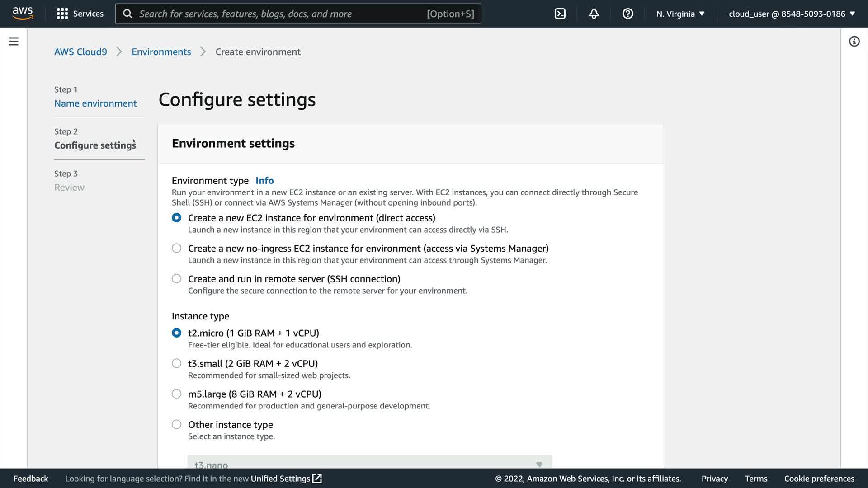Open the help question mark icon
The image size is (868, 488).
pos(627,14)
